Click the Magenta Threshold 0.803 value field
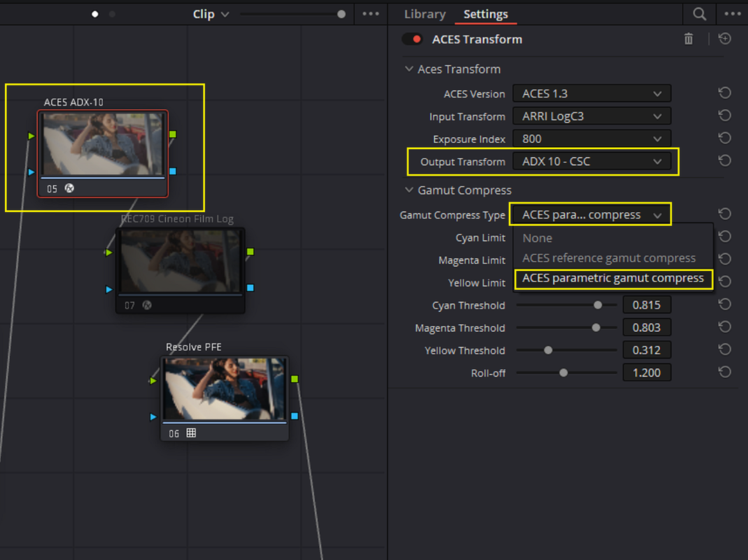The height and width of the screenshot is (560, 748). point(647,328)
